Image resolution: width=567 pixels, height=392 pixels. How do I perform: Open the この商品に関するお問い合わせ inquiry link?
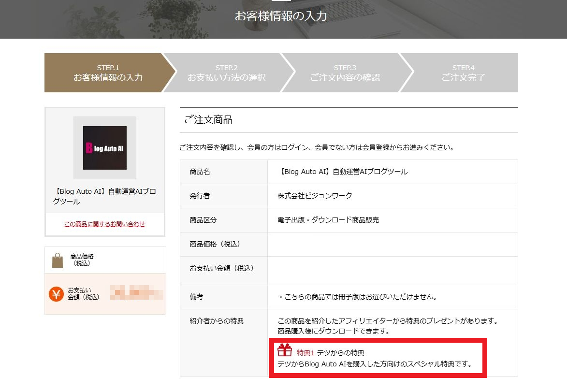coord(105,224)
